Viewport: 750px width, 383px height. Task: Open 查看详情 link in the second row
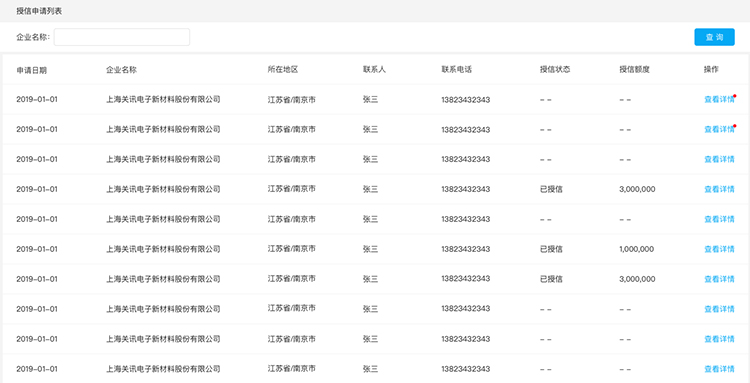[719, 129]
